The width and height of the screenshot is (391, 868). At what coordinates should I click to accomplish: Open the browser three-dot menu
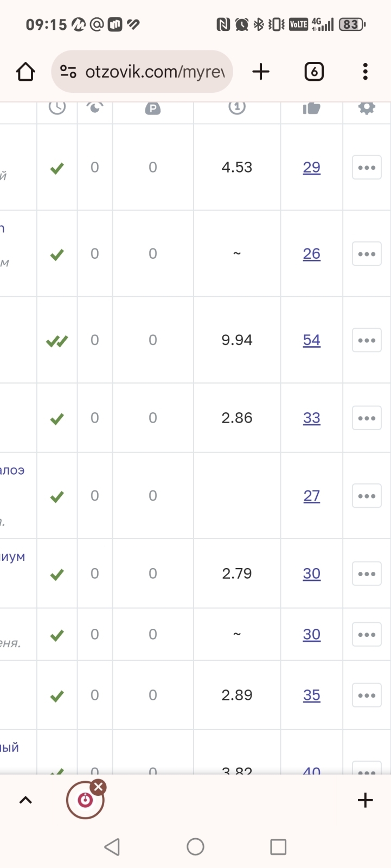[x=365, y=72]
